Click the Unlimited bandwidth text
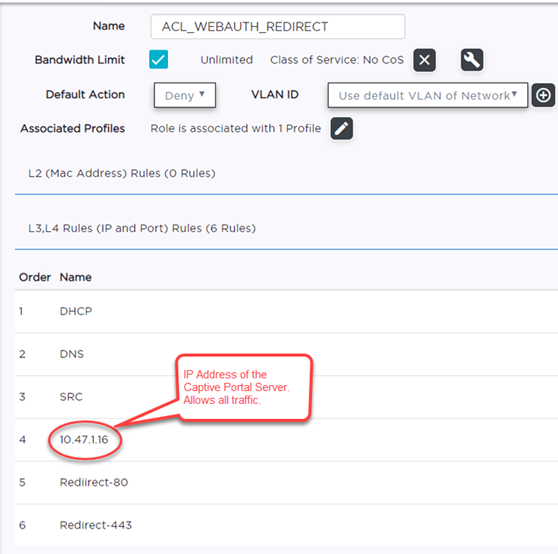558x554 pixels. pyautogui.click(x=227, y=60)
